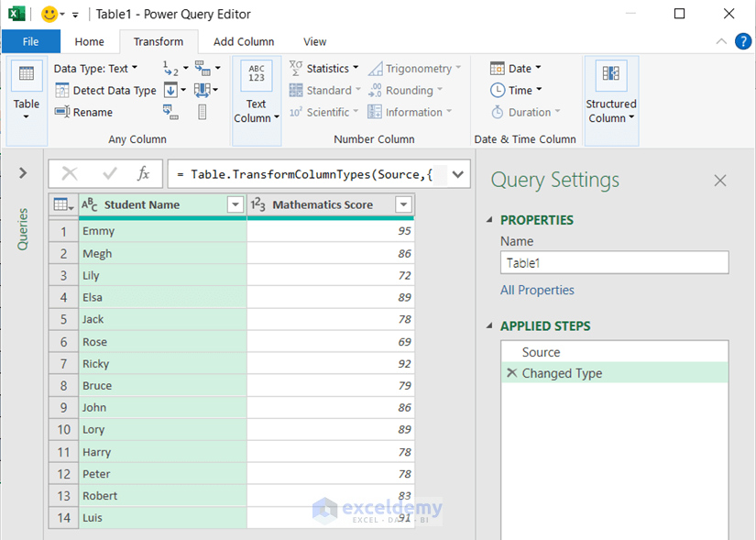Click the Replace Values icon
This screenshot has width=756, height=540.
coord(170,69)
